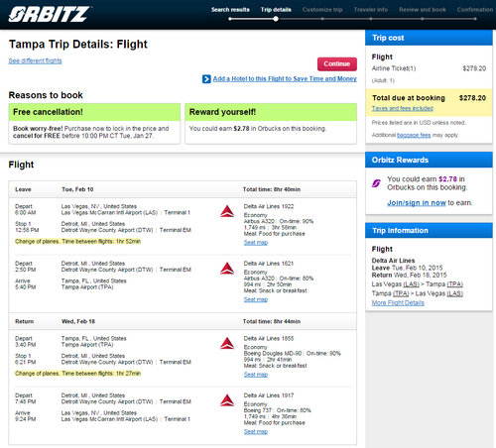Go to Search results step
The width and height of the screenshot is (496, 448).
(x=230, y=10)
